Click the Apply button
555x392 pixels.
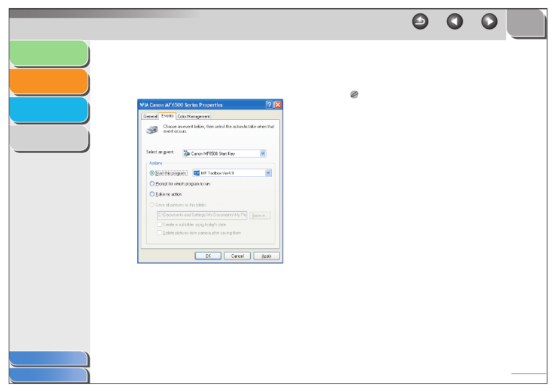click(x=266, y=256)
